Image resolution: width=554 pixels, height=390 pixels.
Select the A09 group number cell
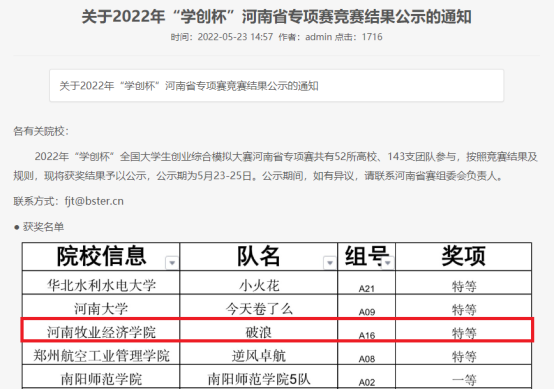coord(366,306)
